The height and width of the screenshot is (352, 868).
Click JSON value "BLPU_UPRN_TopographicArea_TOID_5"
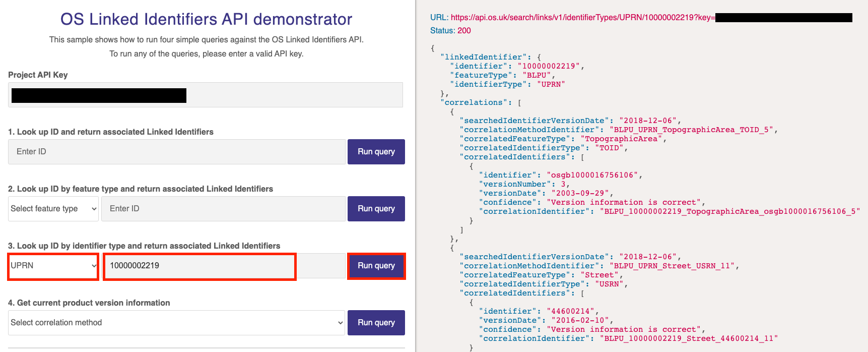click(x=691, y=130)
